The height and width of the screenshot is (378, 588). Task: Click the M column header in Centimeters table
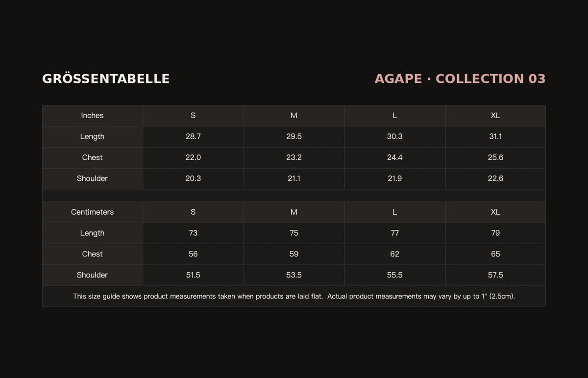(x=294, y=212)
